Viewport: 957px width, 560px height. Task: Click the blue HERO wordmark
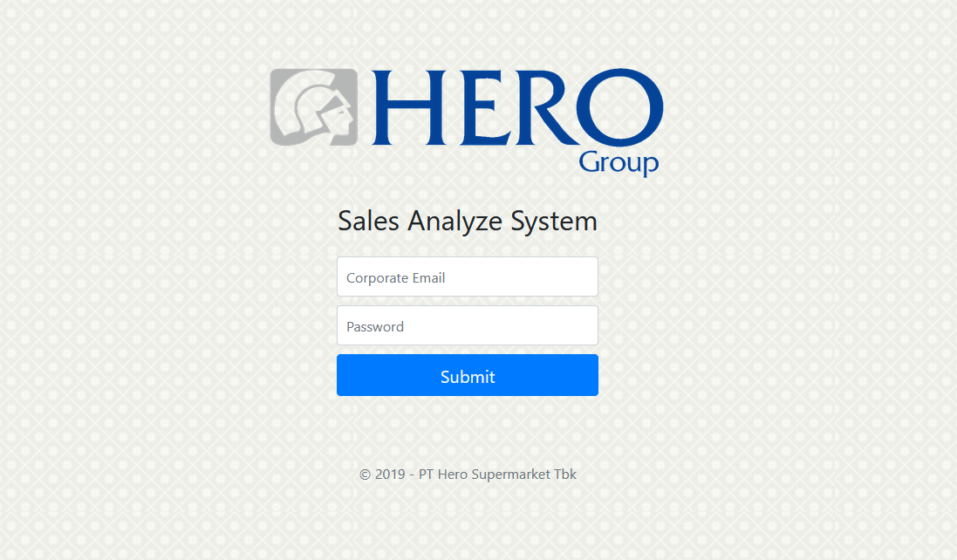tap(517, 107)
